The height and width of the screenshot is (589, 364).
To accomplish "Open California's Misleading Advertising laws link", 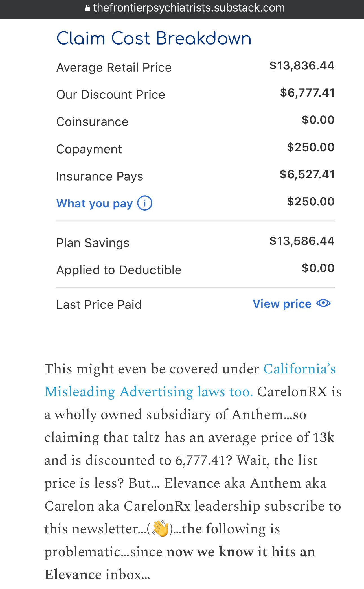I will click(190, 380).
